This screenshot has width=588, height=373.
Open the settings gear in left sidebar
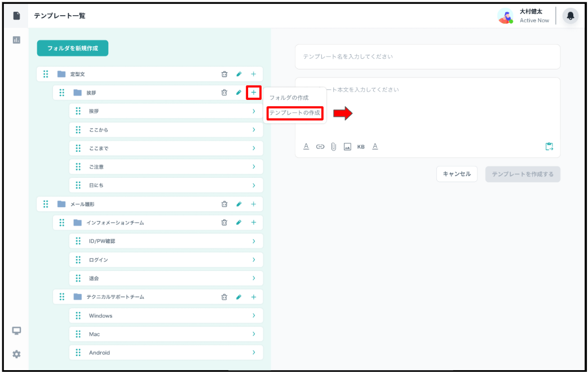[16, 354]
